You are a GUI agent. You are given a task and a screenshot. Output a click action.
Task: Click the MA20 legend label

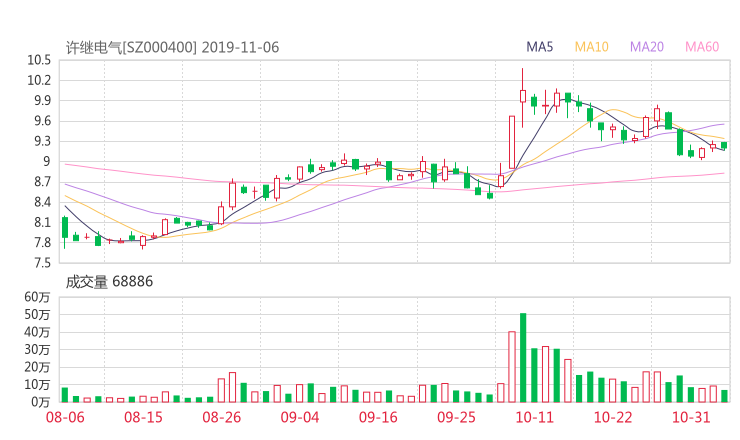tap(647, 47)
